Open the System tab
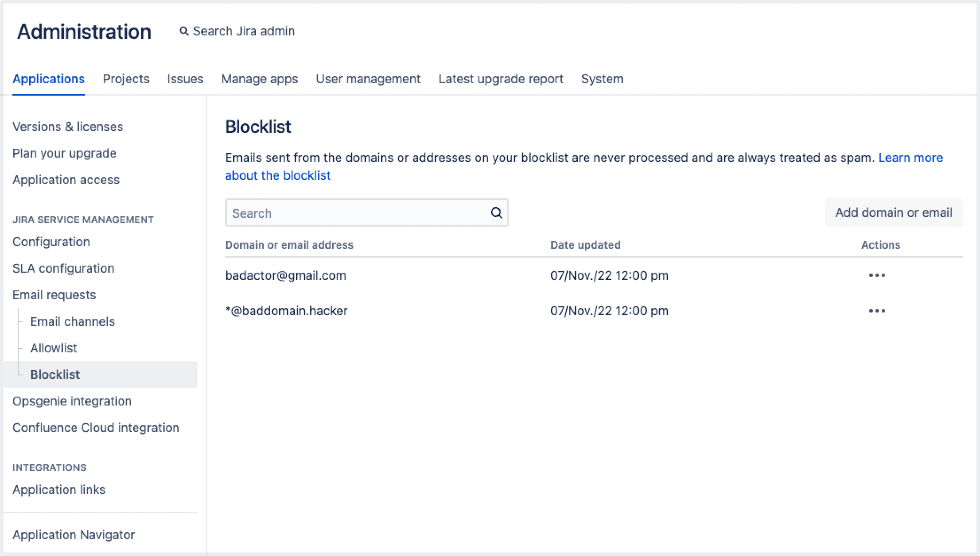 [x=602, y=79]
